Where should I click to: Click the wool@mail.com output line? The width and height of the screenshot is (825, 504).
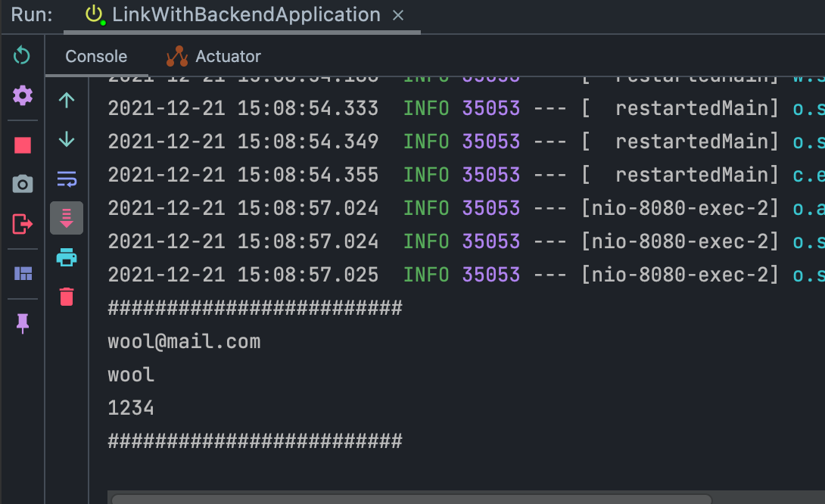(x=184, y=342)
